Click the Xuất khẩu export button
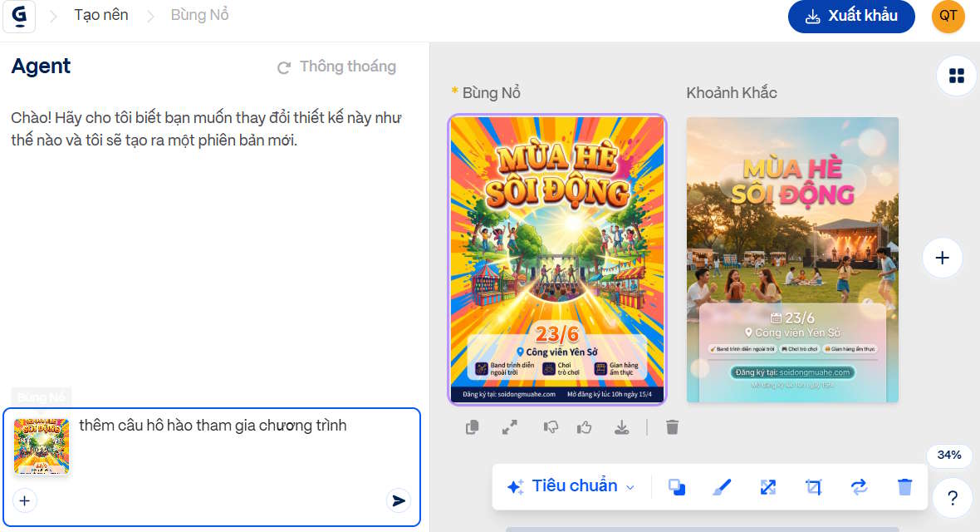Viewport: 980px width, 532px height. pyautogui.click(x=851, y=16)
